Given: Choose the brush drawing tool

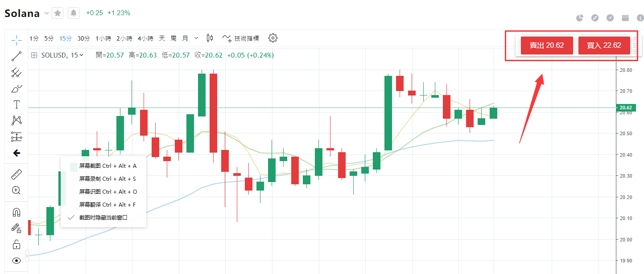Looking at the screenshot, I should 17,88.
